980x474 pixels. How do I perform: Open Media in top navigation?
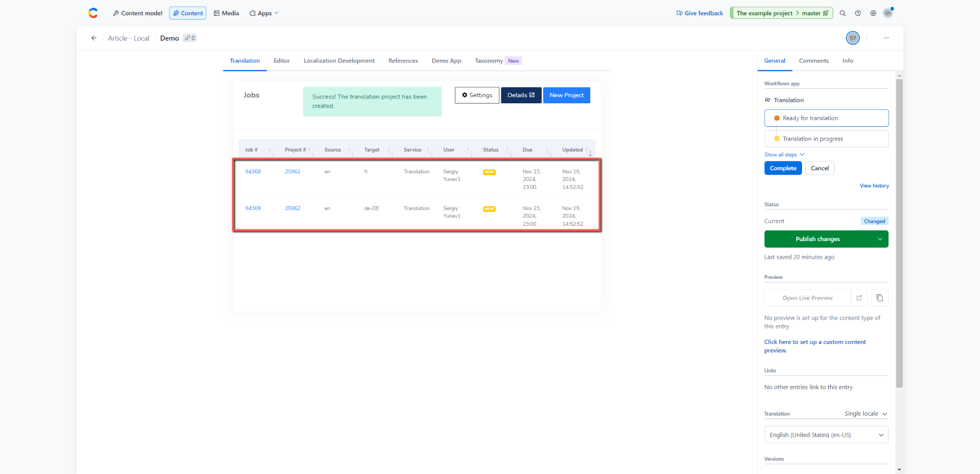[x=226, y=13]
